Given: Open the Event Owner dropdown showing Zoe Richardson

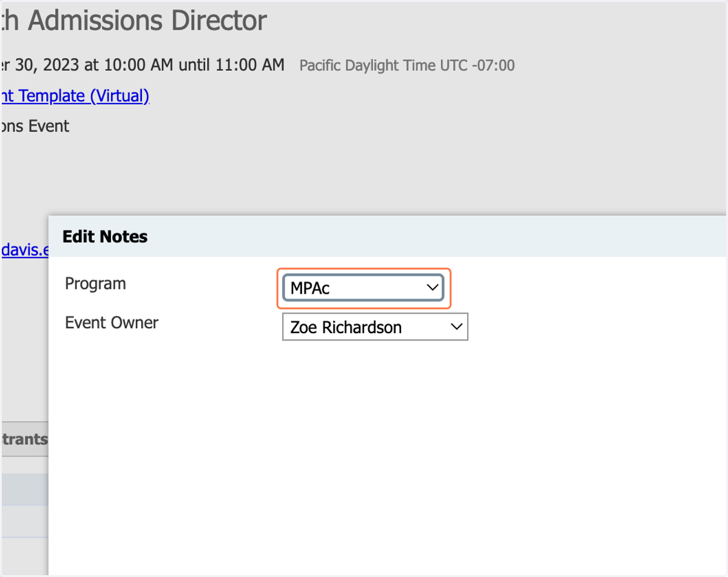Looking at the screenshot, I should (x=375, y=327).
